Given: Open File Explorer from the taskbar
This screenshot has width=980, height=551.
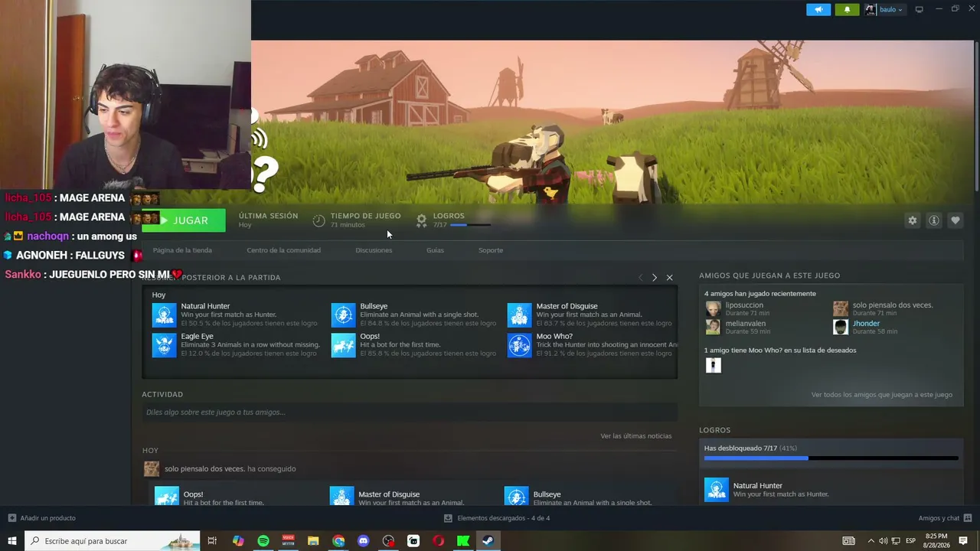Looking at the screenshot, I should (x=313, y=541).
